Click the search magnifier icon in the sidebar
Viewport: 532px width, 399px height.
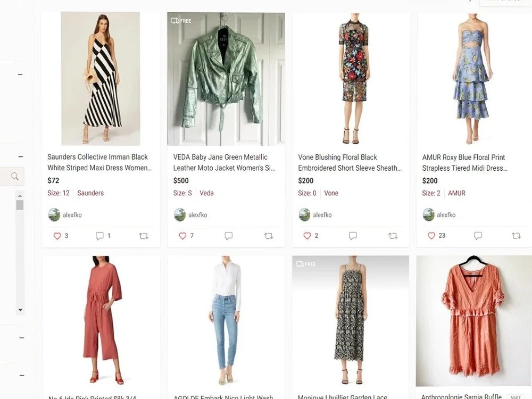pos(13,176)
